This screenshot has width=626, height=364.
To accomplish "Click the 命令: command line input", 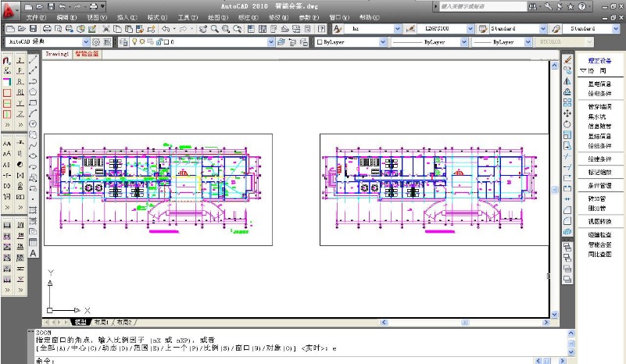I will coord(284,360).
